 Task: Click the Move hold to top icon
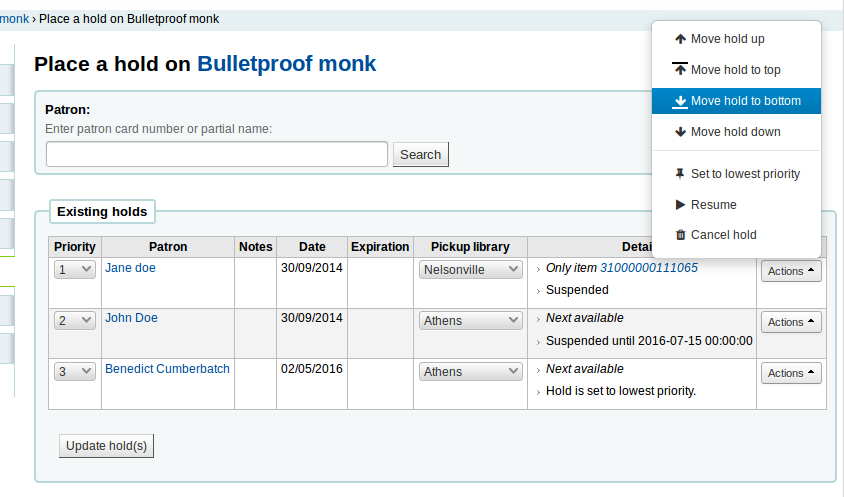680,70
